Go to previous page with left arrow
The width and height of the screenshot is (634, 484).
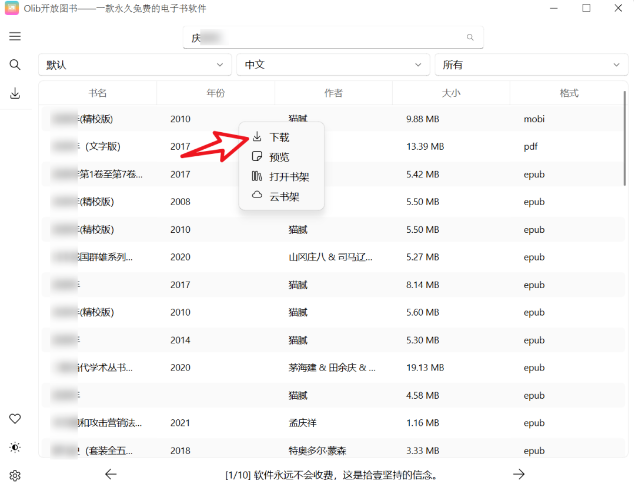pos(111,474)
